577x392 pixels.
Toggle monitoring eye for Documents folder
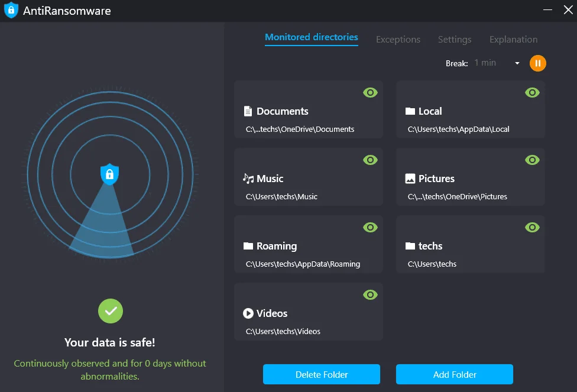[x=370, y=93]
